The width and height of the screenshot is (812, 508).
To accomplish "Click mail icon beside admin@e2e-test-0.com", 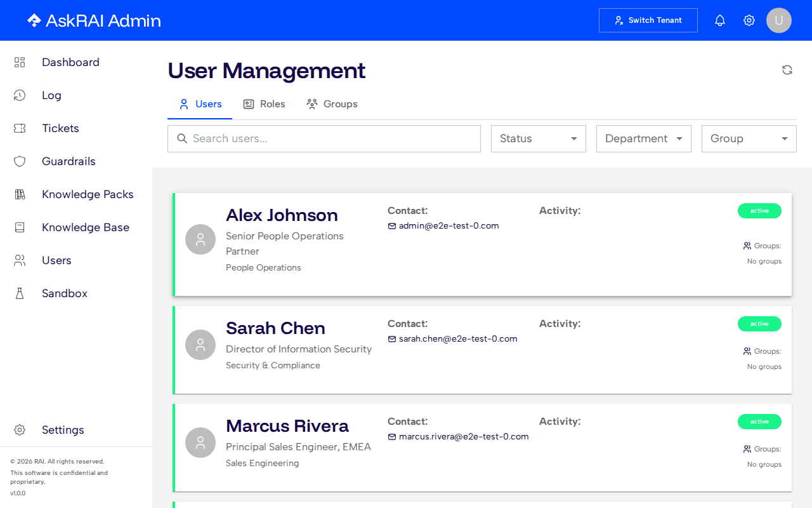I will pyautogui.click(x=392, y=226).
